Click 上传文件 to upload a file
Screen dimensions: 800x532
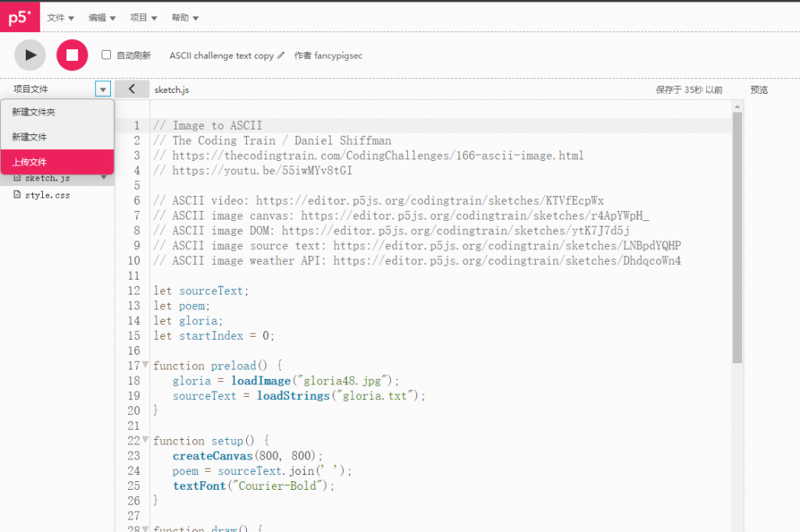click(x=30, y=162)
